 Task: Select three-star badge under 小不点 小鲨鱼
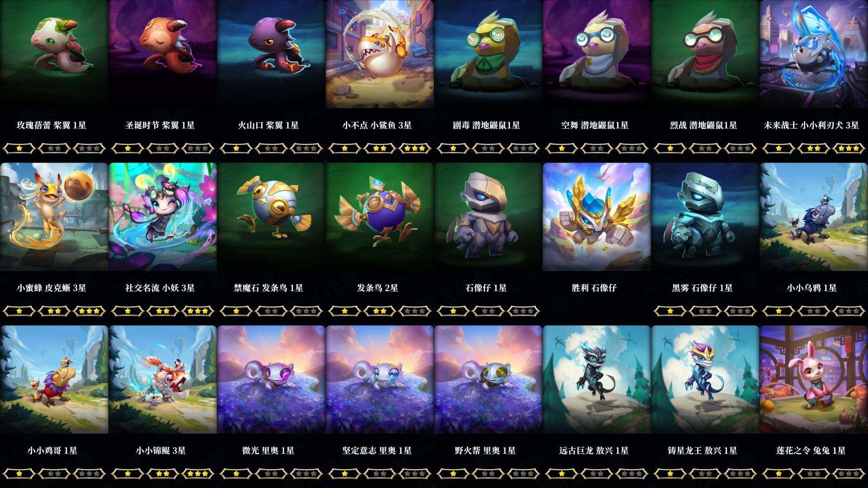tap(415, 148)
